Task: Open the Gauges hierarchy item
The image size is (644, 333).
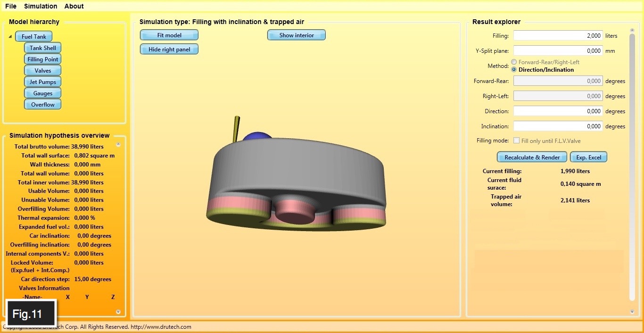Action: [x=43, y=93]
